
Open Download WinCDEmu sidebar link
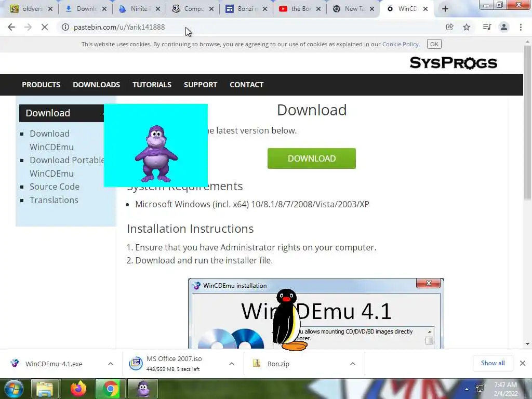click(51, 140)
